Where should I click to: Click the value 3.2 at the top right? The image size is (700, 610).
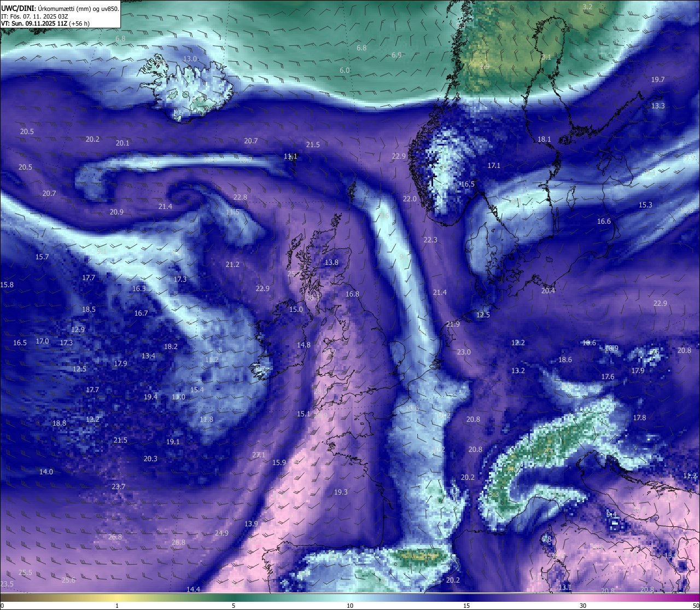click(x=587, y=7)
